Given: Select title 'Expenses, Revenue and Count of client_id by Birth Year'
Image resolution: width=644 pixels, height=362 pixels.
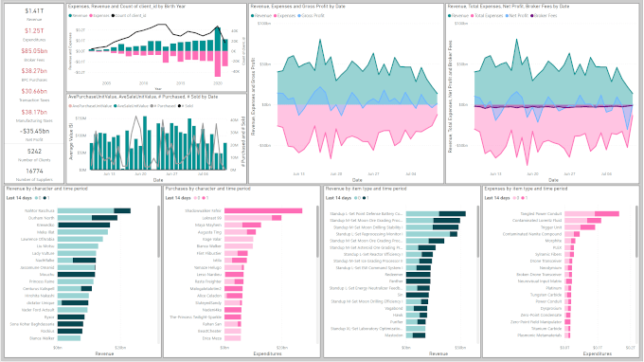Looking at the screenshot, I should (127, 7).
